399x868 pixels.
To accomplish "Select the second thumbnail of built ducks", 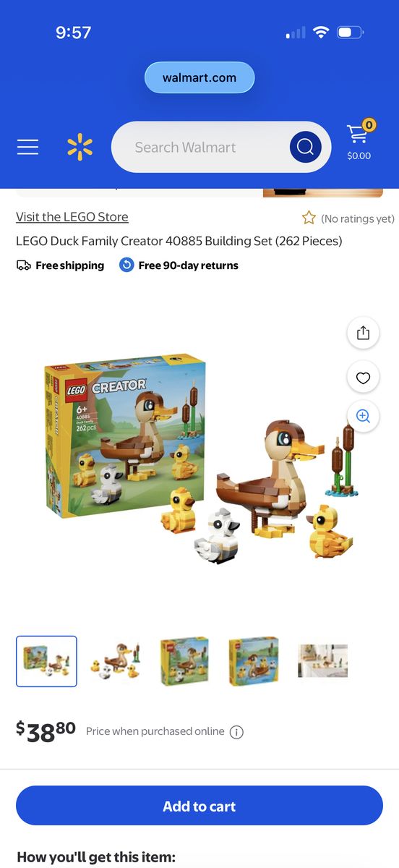I will tap(116, 661).
